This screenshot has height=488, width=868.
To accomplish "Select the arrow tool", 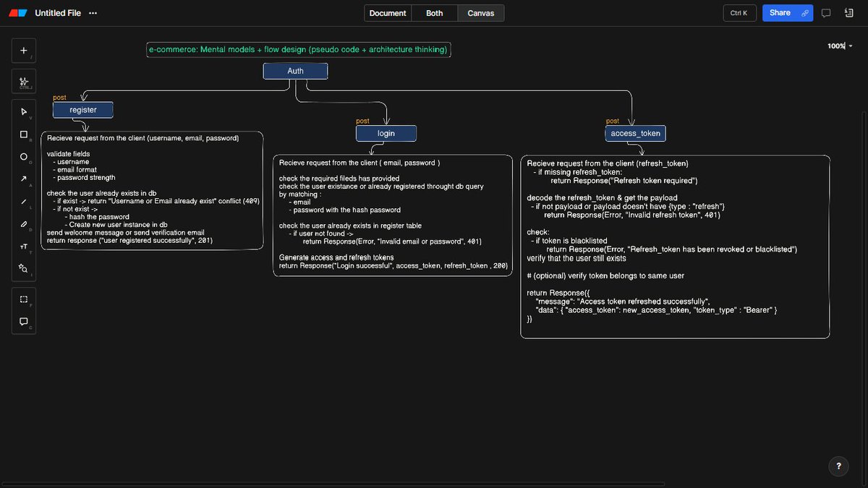I will click(x=24, y=179).
